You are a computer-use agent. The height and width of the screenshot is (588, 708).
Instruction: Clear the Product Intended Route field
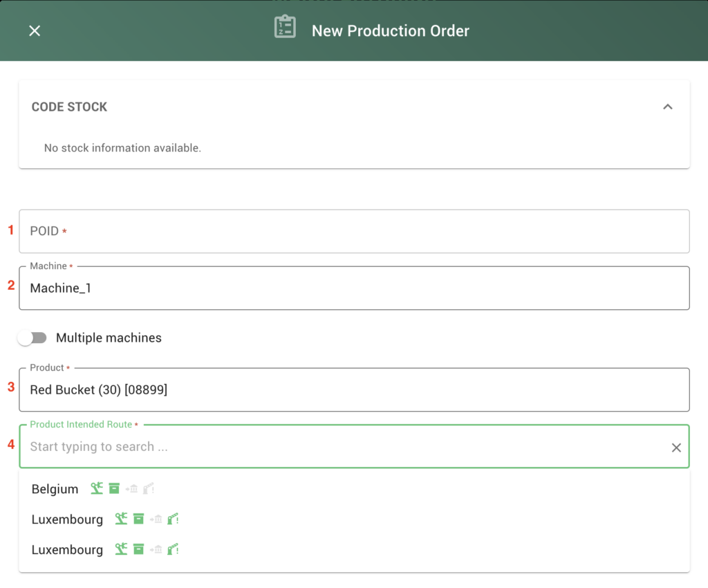[x=676, y=448]
